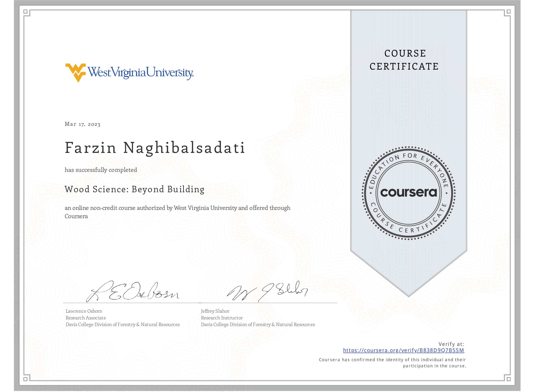Open the coursera.org verify link
This screenshot has height=392, width=536.
coord(403,350)
